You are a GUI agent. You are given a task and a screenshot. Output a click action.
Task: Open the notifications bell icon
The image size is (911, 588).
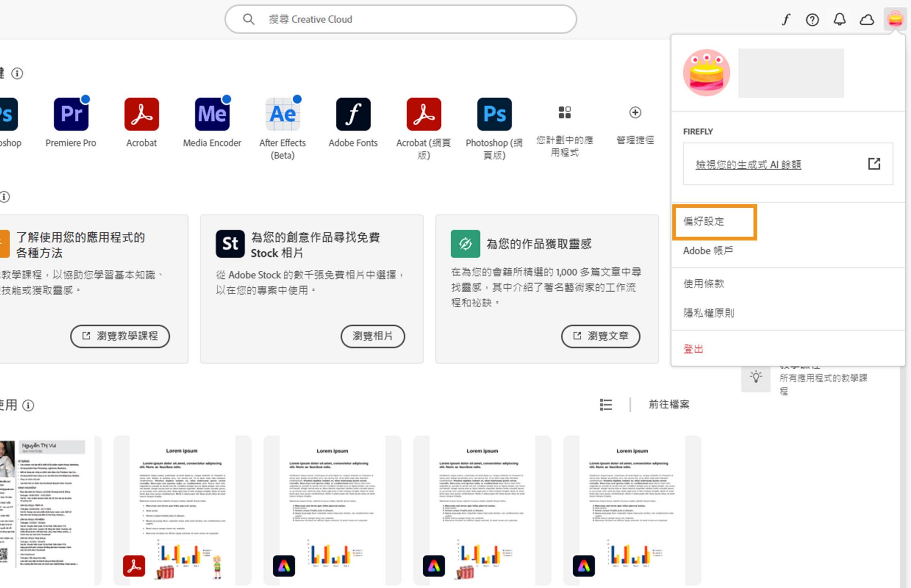point(839,19)
